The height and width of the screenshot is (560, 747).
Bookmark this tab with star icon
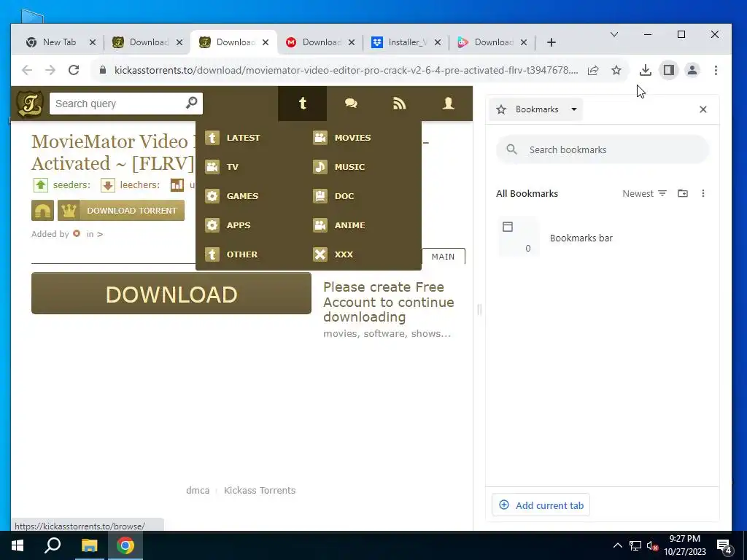(x=616, y=71)
